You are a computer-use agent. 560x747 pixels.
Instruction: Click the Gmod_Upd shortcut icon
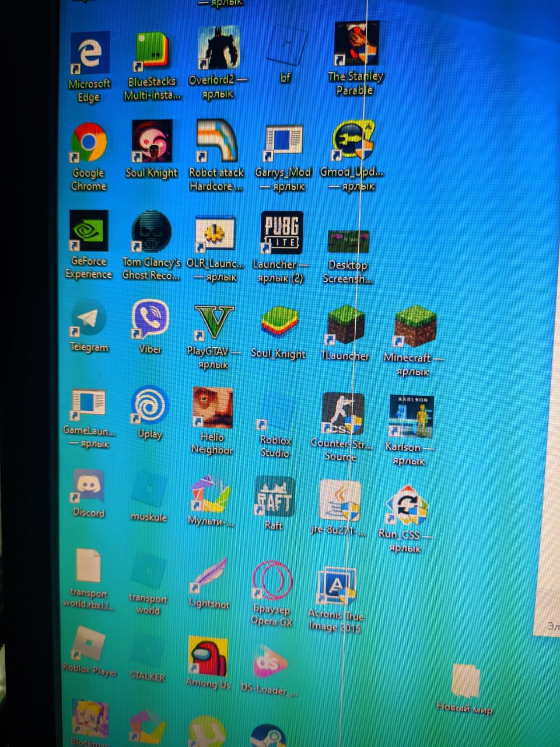pos(353,141)
